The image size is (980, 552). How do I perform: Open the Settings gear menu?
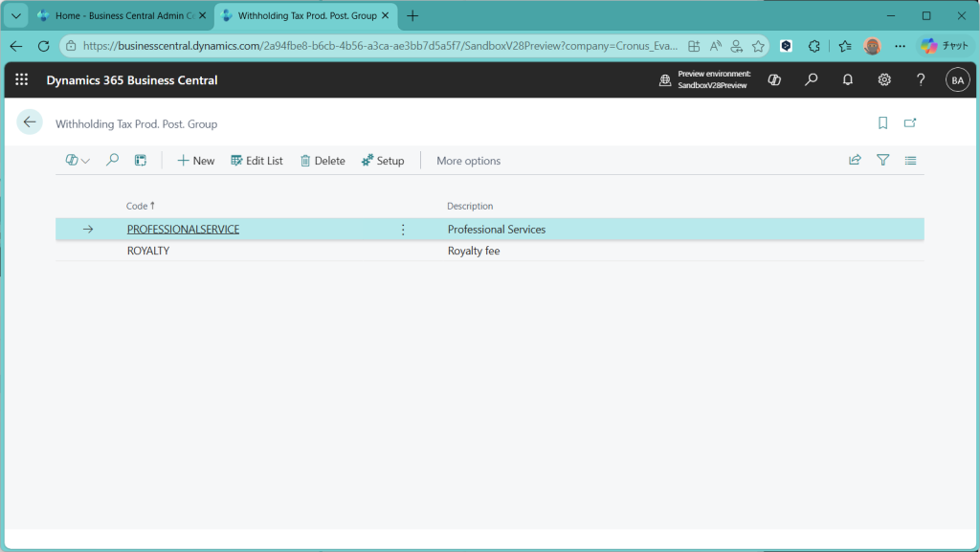pyautogui.click(x=884, y=80)
